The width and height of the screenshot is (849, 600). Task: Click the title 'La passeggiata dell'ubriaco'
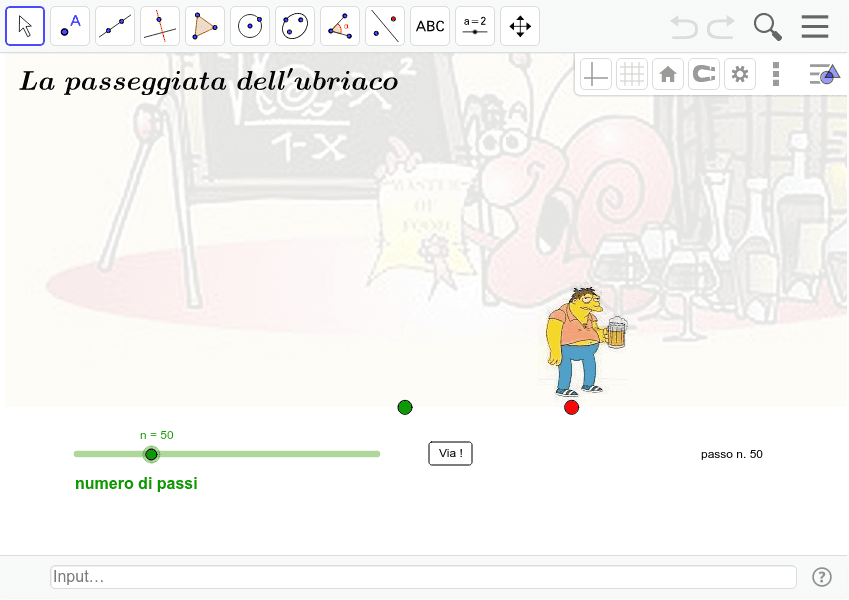click(209, 82)
